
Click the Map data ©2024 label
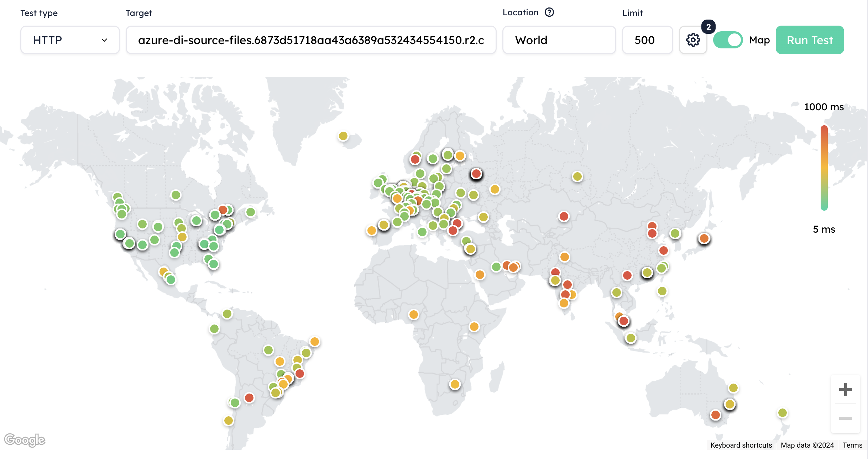[x=807, y=445]
